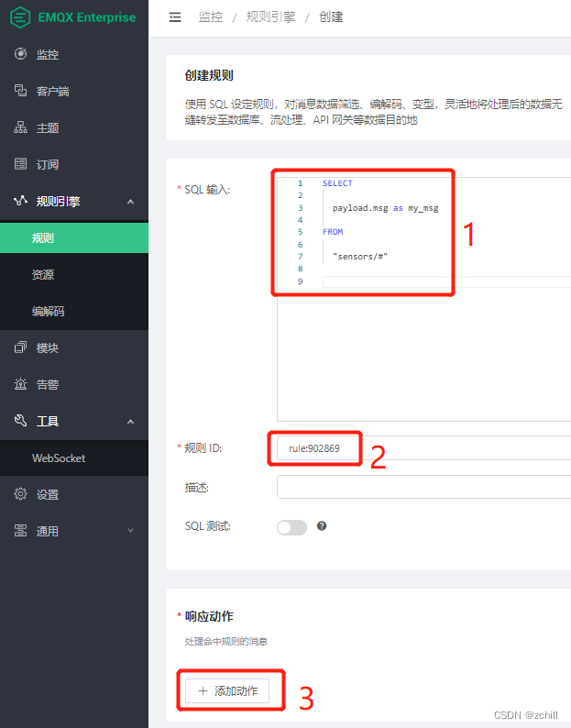
Task: Click the 设置 settings gear icon
Action: pos(20,494)
